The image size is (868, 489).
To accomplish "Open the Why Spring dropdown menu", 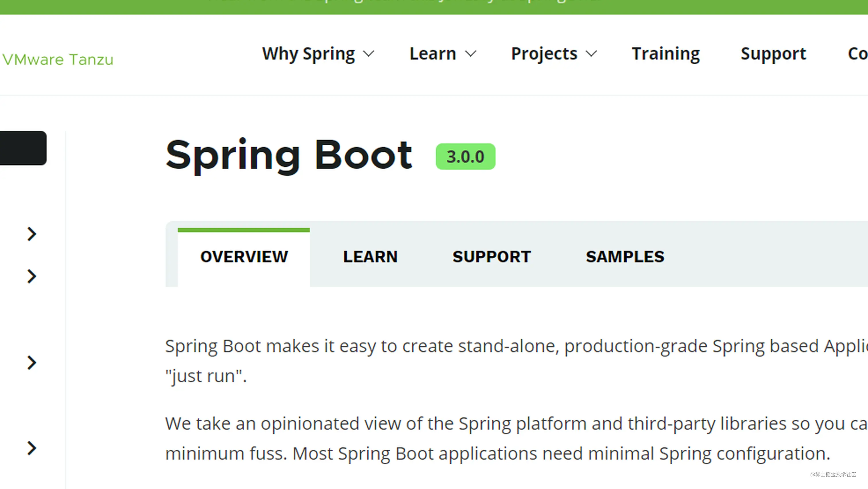I will (318, 54).
